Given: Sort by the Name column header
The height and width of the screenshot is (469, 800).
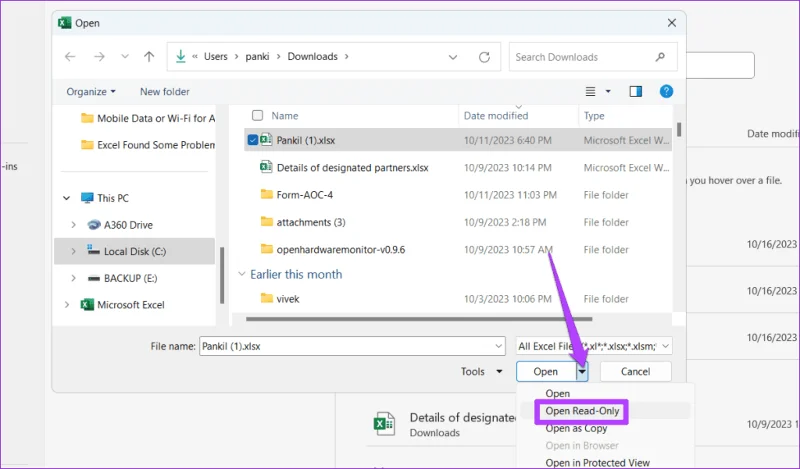Looking at the screenshot, I should 285,116.
